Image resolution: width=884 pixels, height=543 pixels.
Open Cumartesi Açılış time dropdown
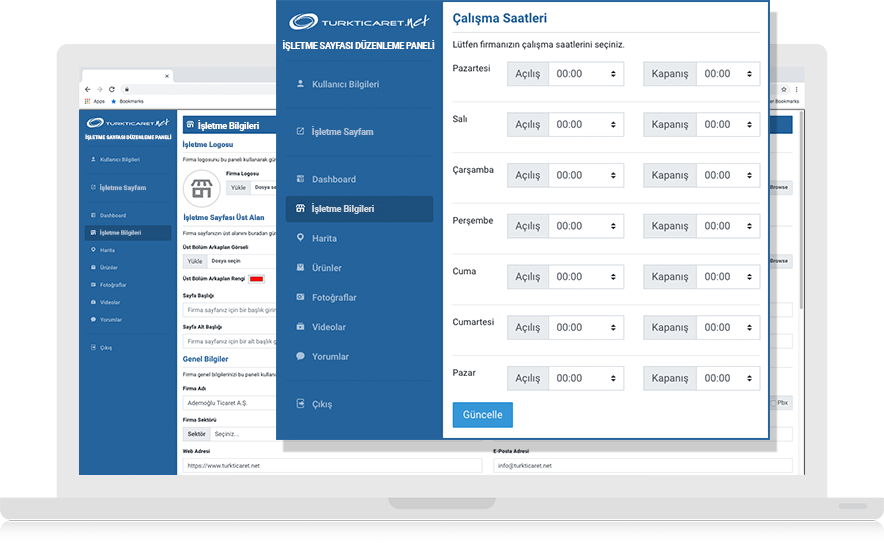[x=586, y=328]
